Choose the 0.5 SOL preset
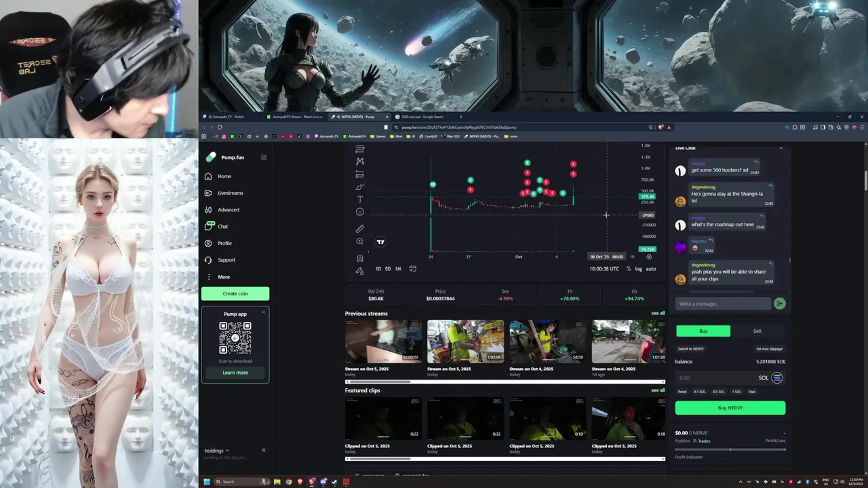 tap(719, 392)
